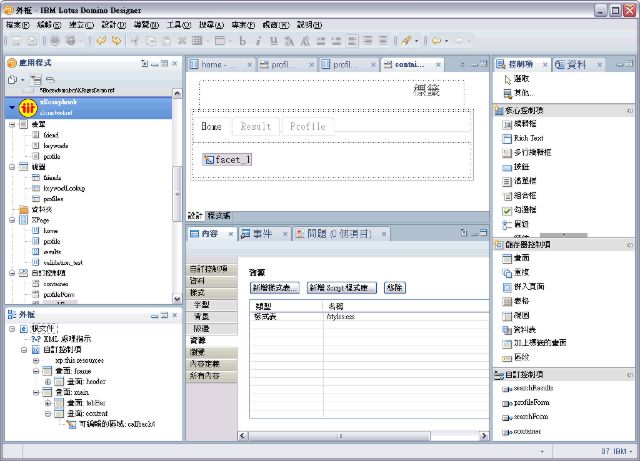Select the Rich Text control in palette
This screenshot has height=461, width=640.
point(529,138)
